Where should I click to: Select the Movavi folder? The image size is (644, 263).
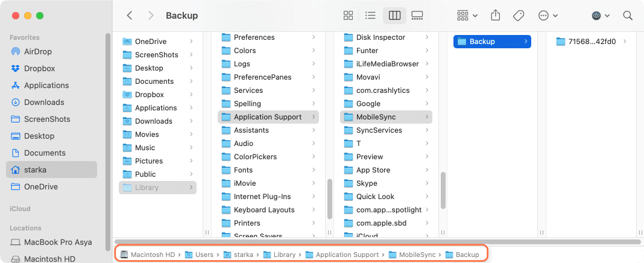point(386,77)
